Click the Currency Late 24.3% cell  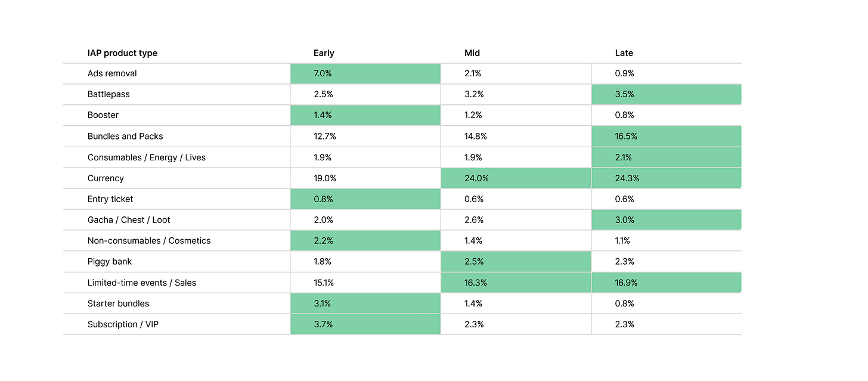point(666,178)
